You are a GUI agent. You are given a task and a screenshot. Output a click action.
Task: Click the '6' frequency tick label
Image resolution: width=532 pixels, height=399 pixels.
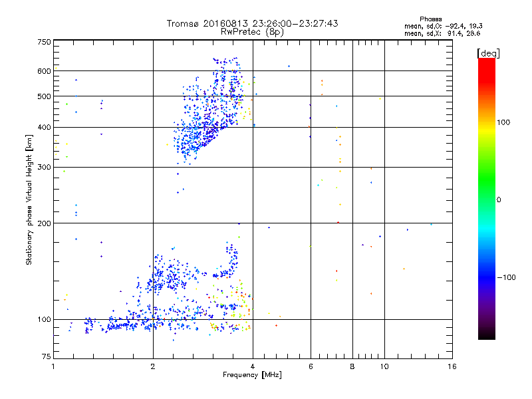pyautogui.click(x=311, y=366)
